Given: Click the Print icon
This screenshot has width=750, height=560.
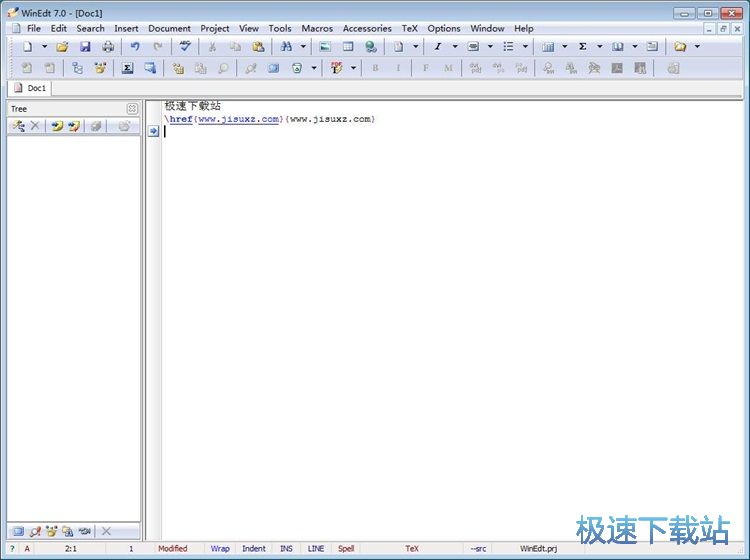Looking at the screenshot, I should coord(108,46).
